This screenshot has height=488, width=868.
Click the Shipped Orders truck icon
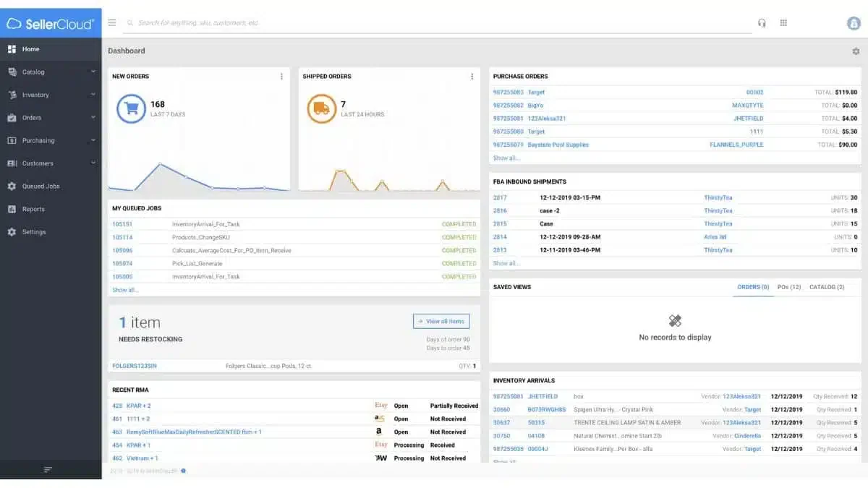pos(321,108)
